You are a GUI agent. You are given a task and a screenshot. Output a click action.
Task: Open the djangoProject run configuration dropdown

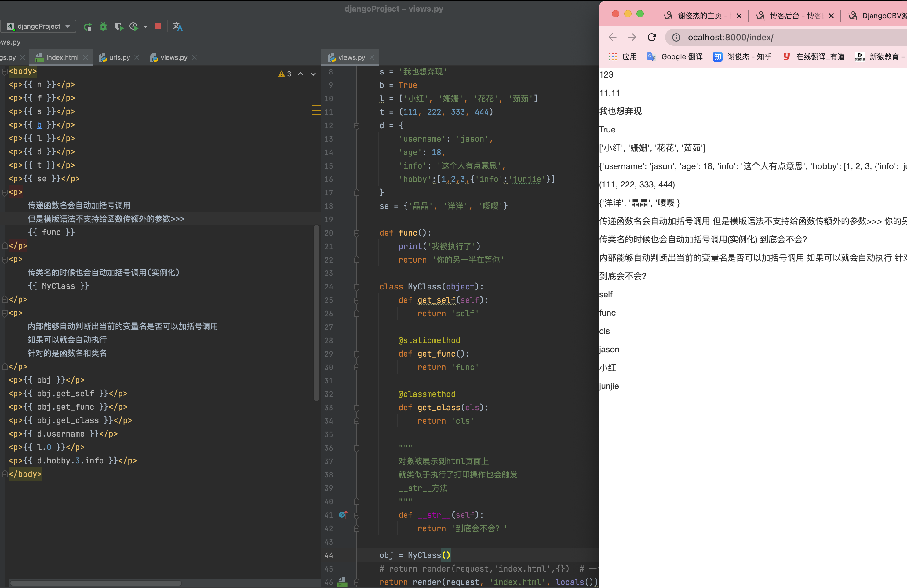click(x=38, y=26)
